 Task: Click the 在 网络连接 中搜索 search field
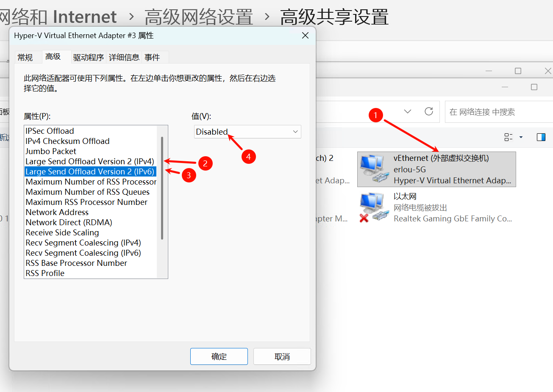coord(499,112)
